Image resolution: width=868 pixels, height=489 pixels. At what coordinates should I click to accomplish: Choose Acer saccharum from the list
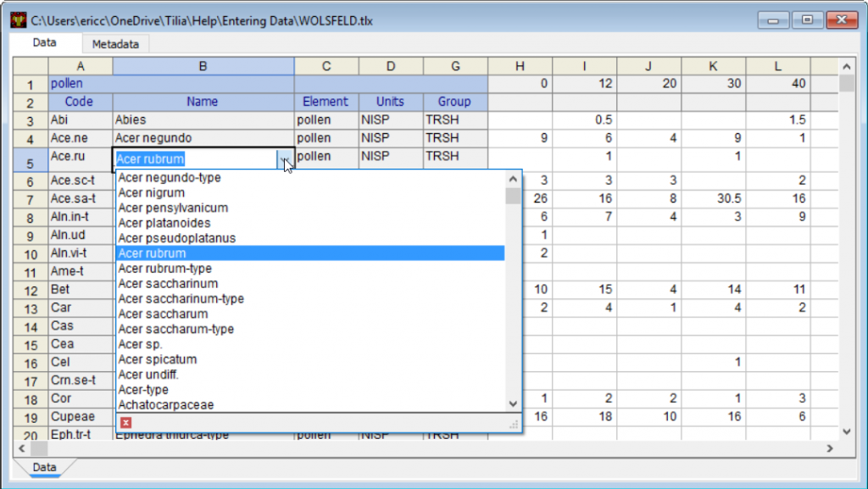[310, 314]
